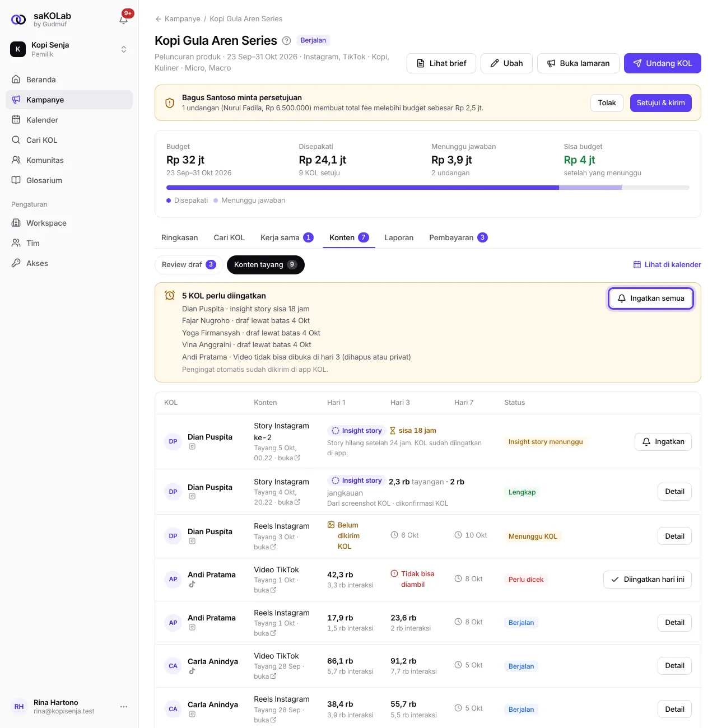
Task: Select the Review draf filter
Action: (x=189, y=265)
